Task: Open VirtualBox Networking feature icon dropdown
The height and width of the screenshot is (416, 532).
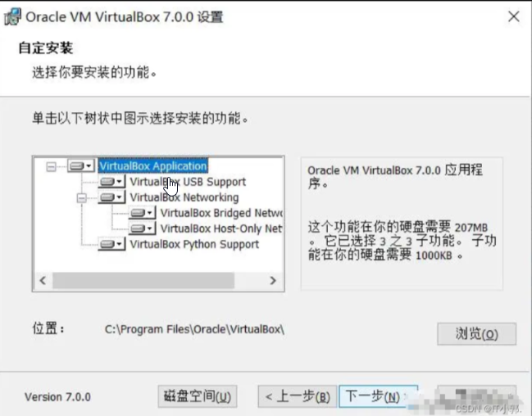Action: [x=111, y=197]
